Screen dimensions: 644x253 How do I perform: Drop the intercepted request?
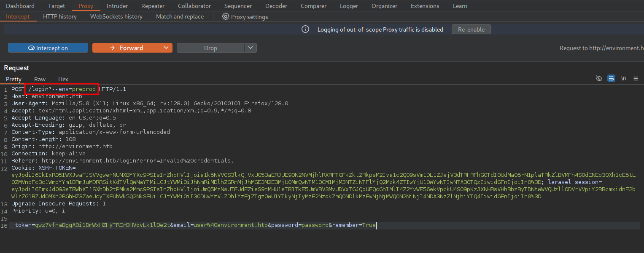[x=210, y=48]
